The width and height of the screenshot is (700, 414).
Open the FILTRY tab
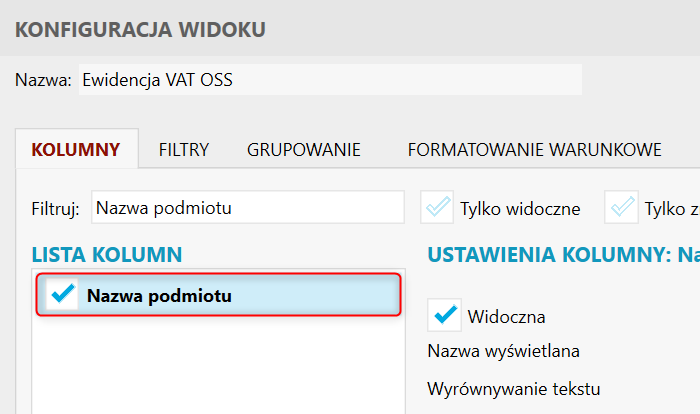tap(184, 150)
